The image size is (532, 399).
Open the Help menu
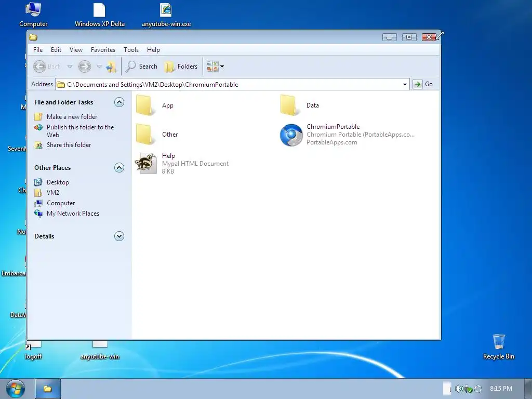(x=153, y=50)
